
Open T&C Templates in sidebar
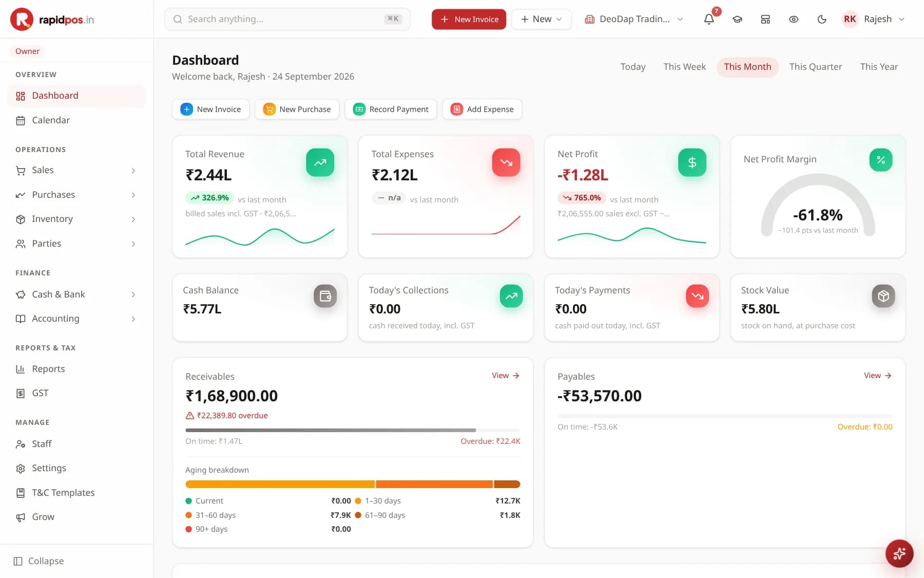pos(76,493)
